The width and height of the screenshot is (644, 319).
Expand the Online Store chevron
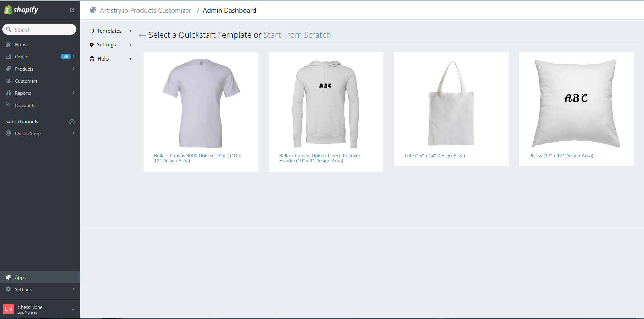[73, 133]
